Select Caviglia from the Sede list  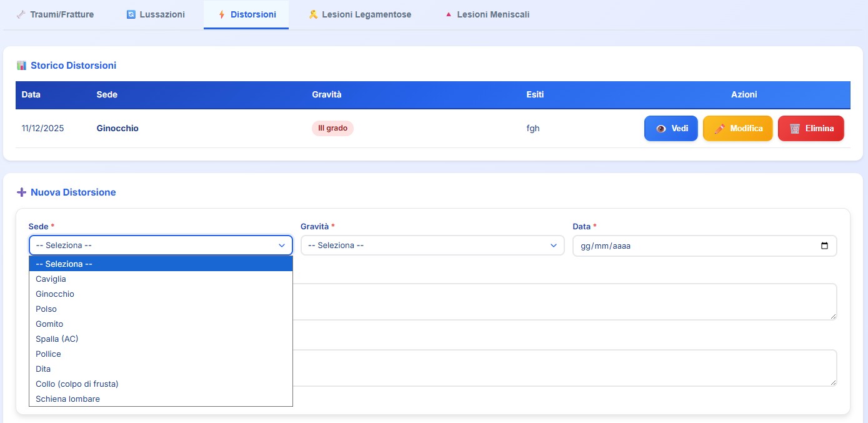coord(51,279)
